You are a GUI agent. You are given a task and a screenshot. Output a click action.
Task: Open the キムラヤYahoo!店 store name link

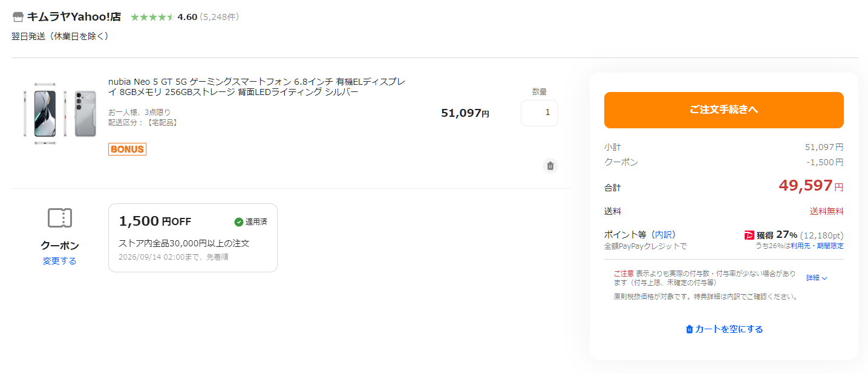click(74, 17)
